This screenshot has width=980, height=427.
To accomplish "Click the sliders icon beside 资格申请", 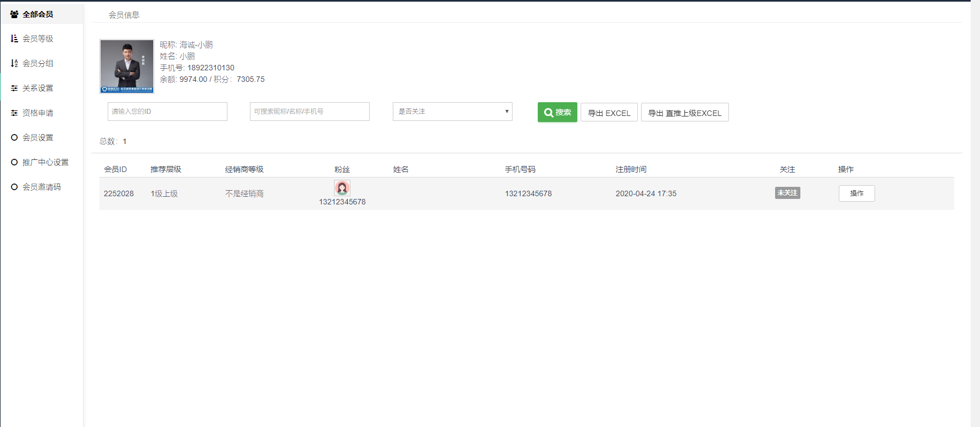I will (x=14, y=113).
